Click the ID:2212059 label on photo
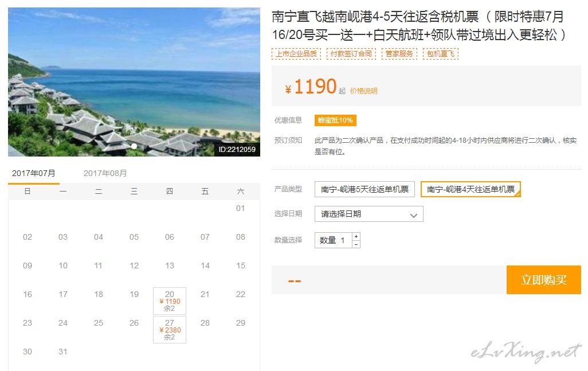Viewport: 588px width, 371px height. [x=237, y=149]
